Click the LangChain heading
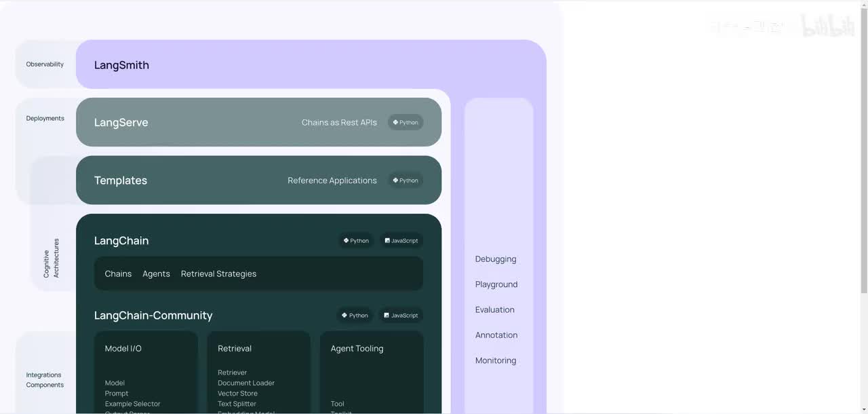Screen dimensions: 868x414 click(x=121, y=241)
